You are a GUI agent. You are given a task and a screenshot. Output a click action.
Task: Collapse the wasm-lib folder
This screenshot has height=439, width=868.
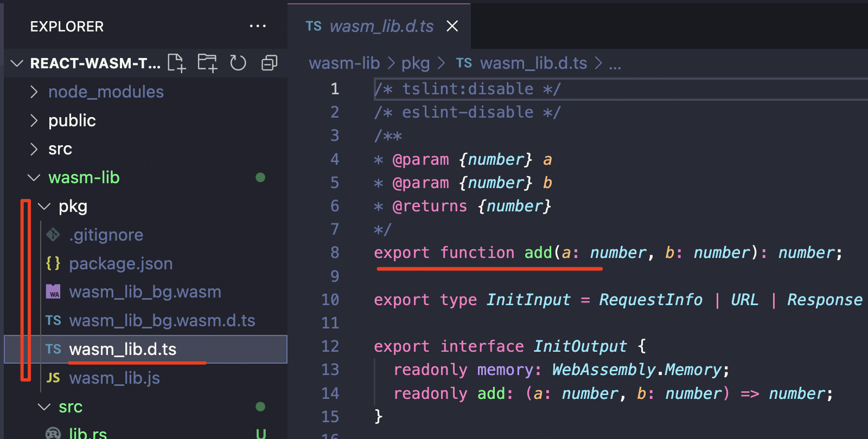coord(84,178)
